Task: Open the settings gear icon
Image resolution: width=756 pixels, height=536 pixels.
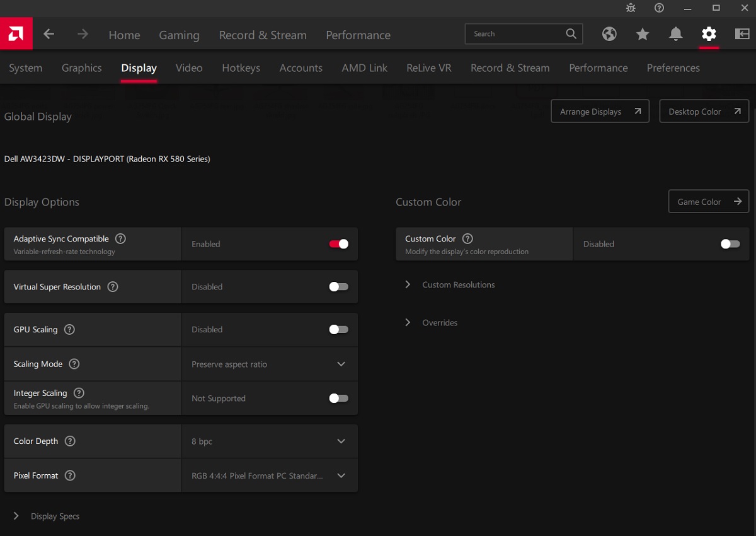Action: (x=709, y=34)
